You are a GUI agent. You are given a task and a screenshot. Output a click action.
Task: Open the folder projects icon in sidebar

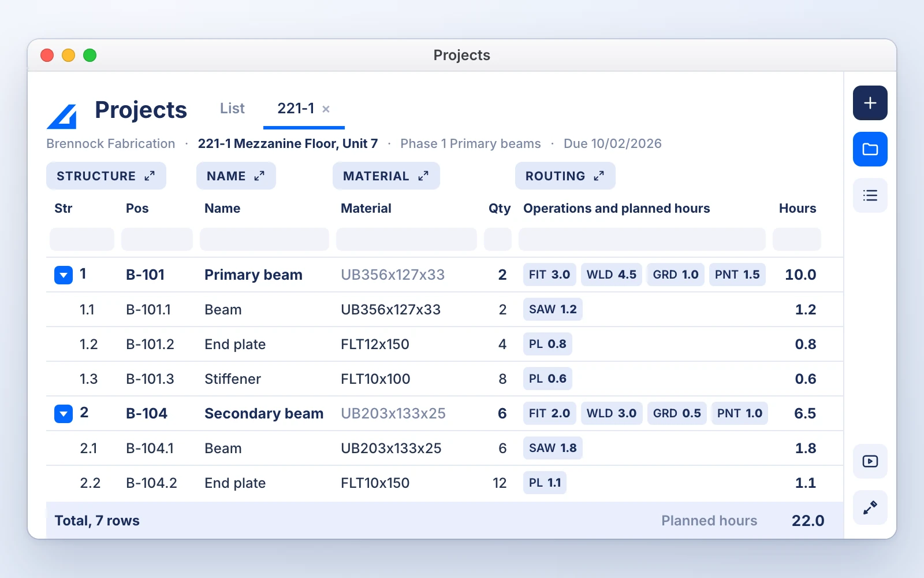pyautogui.click(x=870, y=149)
